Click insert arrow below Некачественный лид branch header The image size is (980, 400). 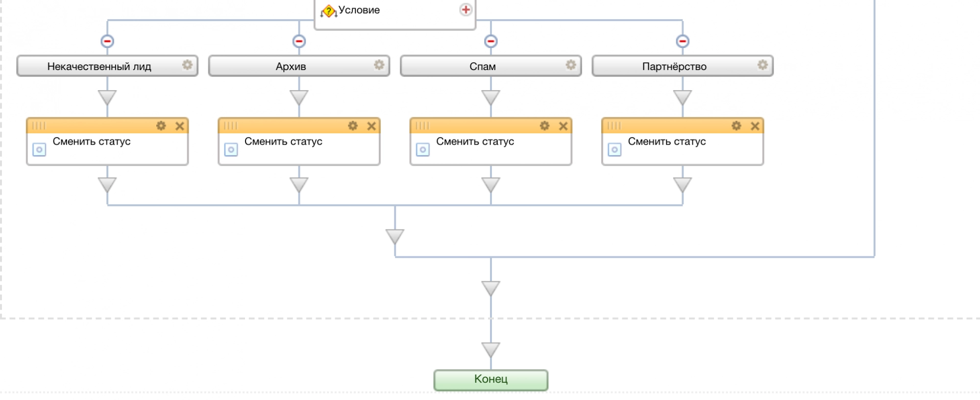pyautogui.click(x=107, y=98)
